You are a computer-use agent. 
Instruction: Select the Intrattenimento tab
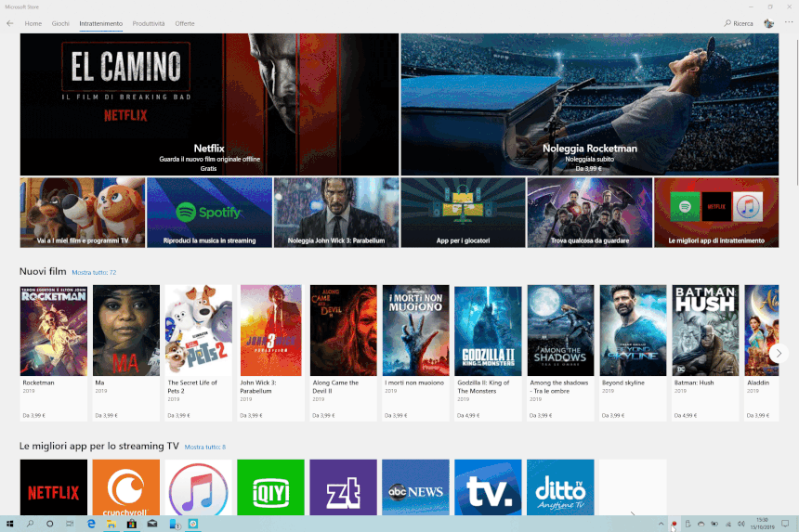click(101, 23)
